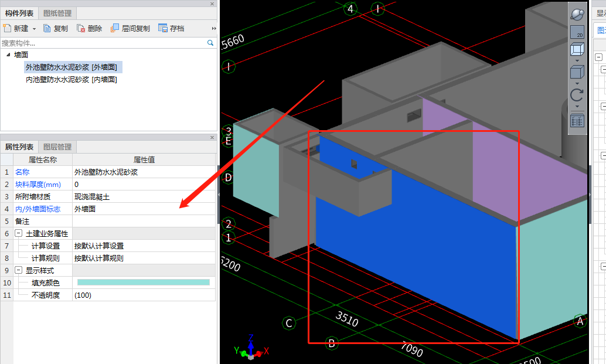Image resolution: width=606 pixels, height=364 pixels.
Task: Select 外池壁防水水泥砂浆 [外墙面] component
Action: pyautogui.click(x=72, y=67)
